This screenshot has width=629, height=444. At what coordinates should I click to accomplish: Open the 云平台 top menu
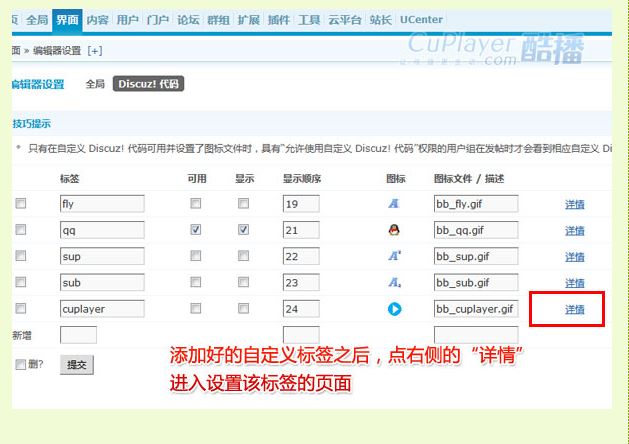point(345,20)
